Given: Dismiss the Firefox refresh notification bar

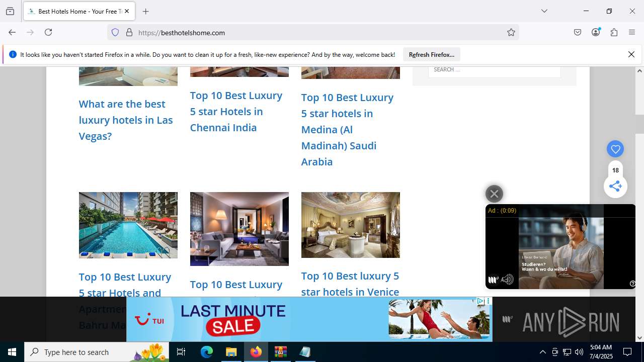Looking at the screenshot, I should (x=631, y=54).
